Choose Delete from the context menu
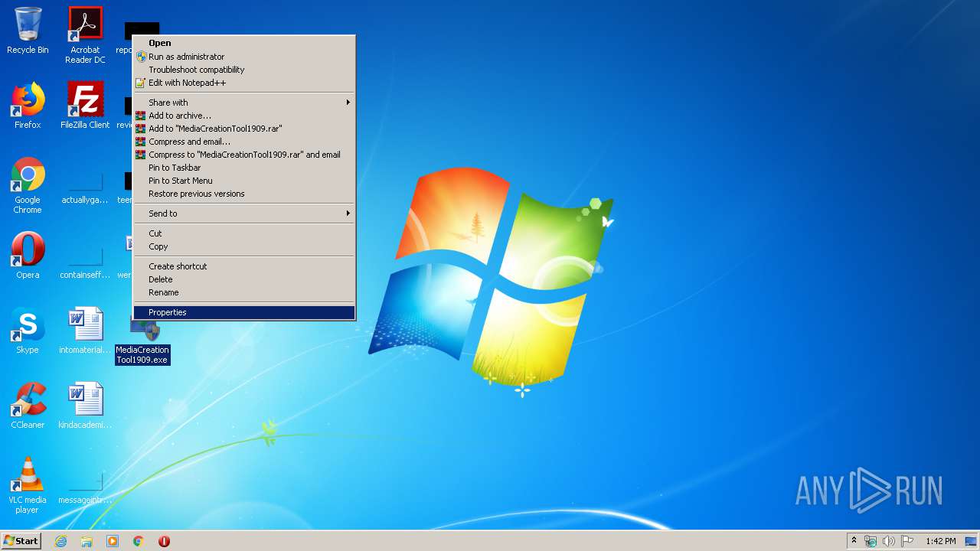This screenshot has width=980, height=551. click(x=244, y=279)
